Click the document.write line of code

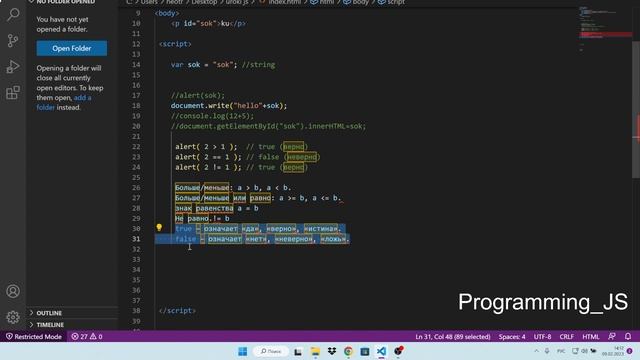(229, 106)
